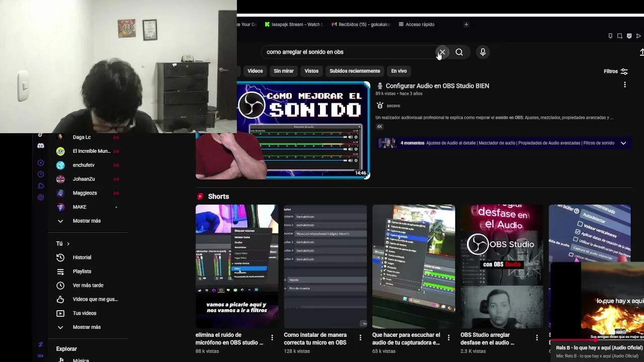Open the history clock icon in browser sidebar

point(41,174)
